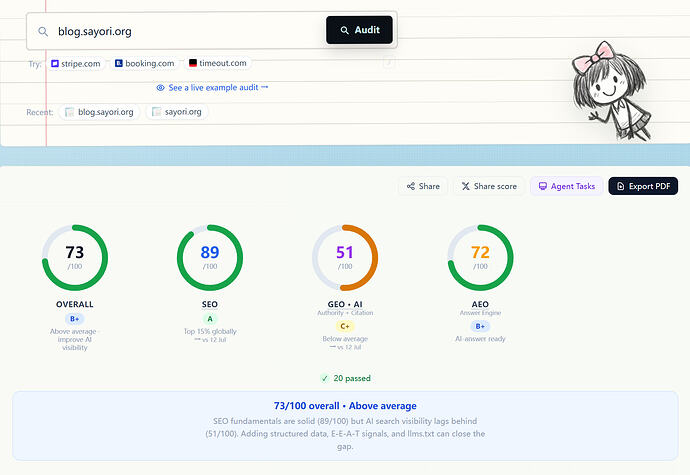Click the Recent: label
This screenshot has height=475, width=690.
click(x=40, y=112)
